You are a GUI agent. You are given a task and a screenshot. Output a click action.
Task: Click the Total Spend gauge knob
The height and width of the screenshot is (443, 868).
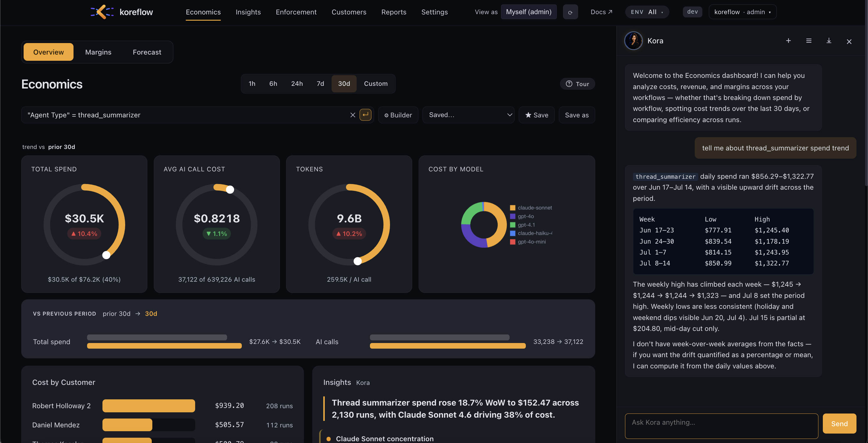coord(106,255)
